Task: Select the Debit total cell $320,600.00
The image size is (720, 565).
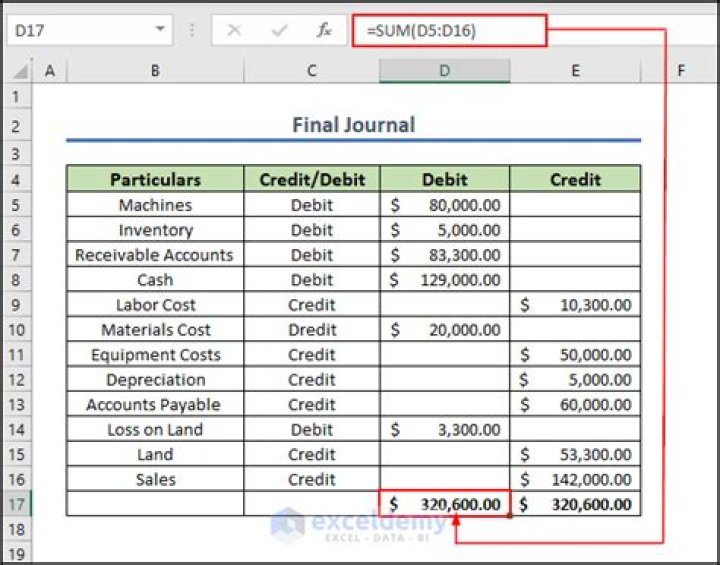Action: tap(445, 504)
